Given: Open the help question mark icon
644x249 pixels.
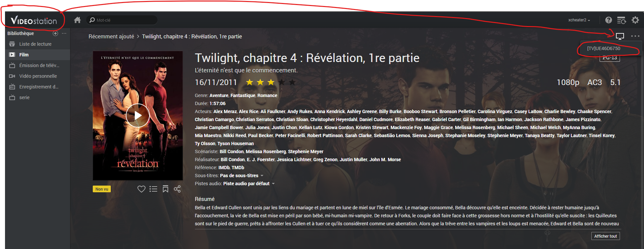Looking at the screenshot, I should point(609,20).
